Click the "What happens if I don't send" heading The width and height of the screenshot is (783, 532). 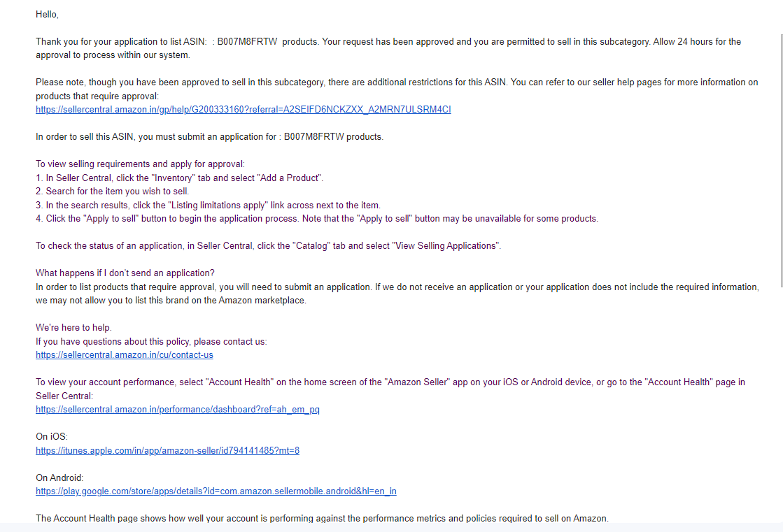[125, 273]
